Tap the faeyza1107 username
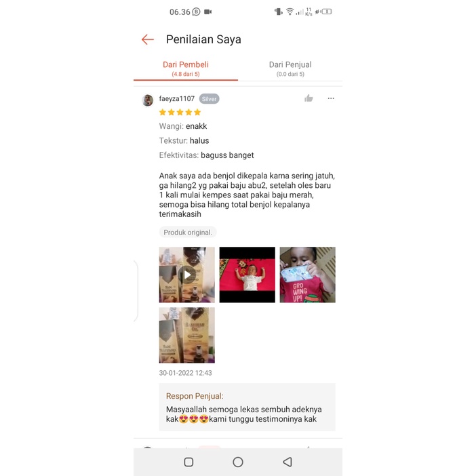 (177, 99)
